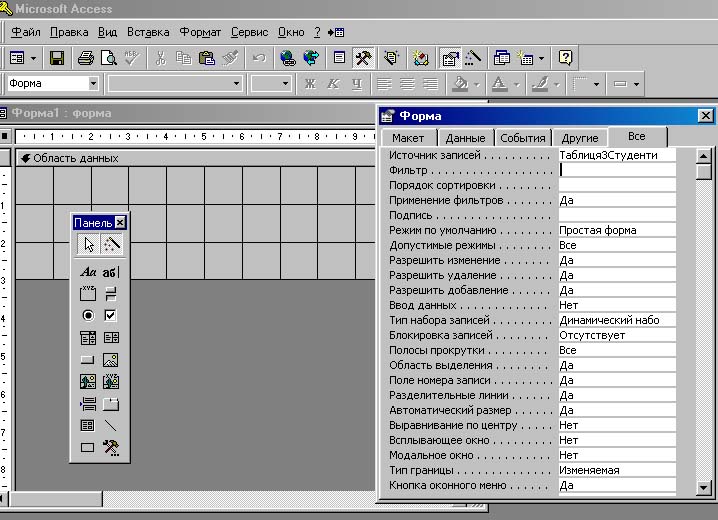
Task: Open the Правка menu
Action: tap(69, 32)
